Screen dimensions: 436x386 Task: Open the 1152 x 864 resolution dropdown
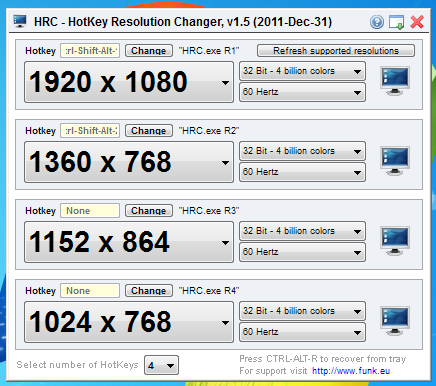click(129, 242)
